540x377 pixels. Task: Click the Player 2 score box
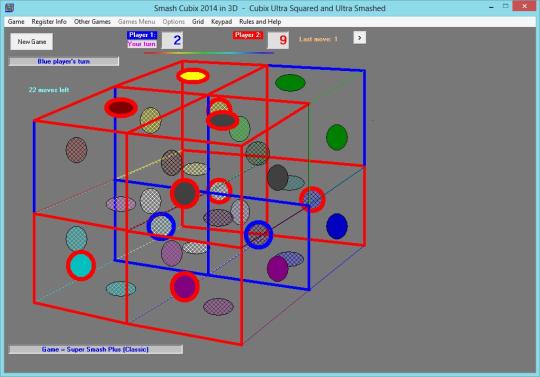278,41
